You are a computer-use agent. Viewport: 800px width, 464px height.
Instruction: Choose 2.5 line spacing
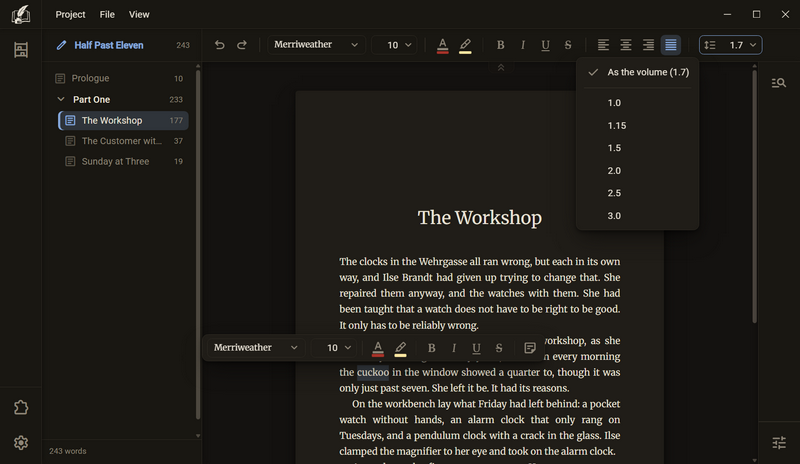pos(638,193)
